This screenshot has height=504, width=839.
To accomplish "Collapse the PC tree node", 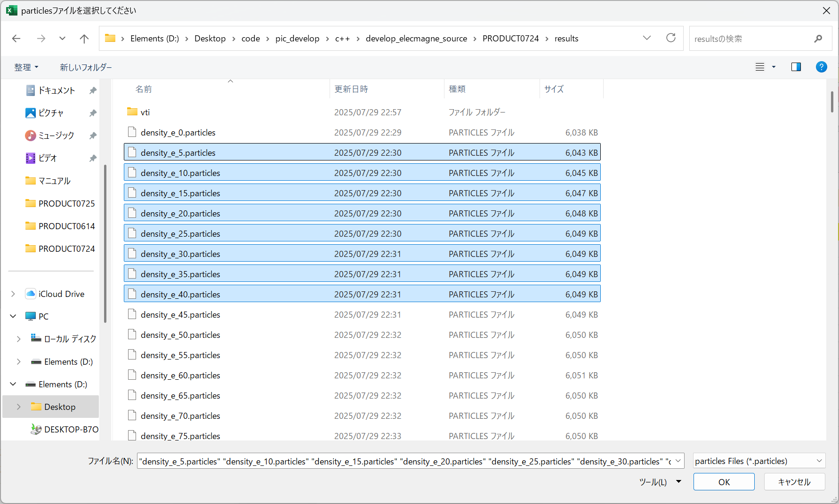I will point(13,316).
